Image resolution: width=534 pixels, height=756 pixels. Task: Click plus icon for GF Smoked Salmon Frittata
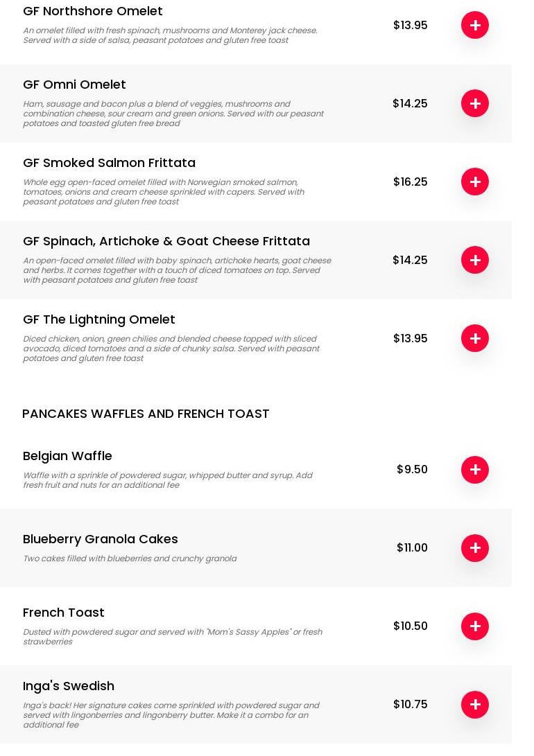tap(474, 182)
